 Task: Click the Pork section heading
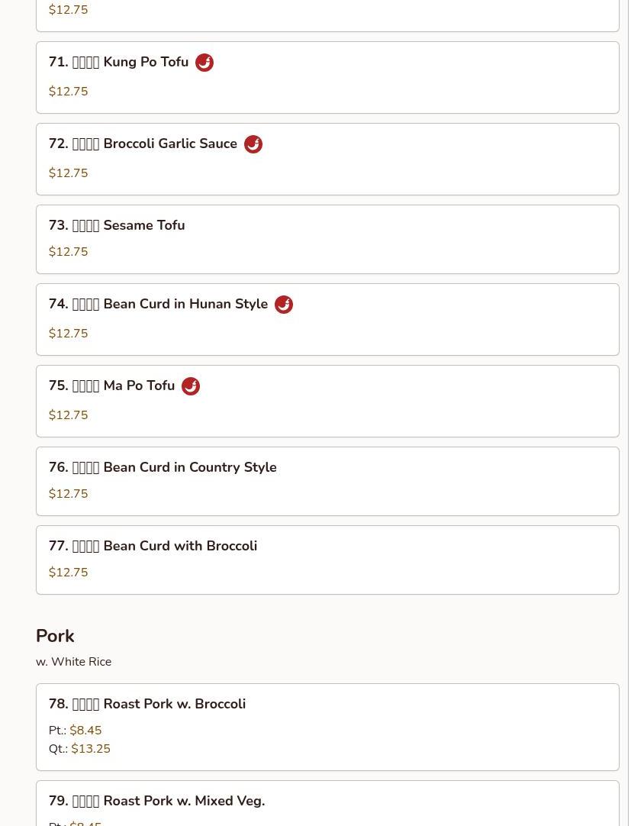pyautogui.click(x=55, y=636)
